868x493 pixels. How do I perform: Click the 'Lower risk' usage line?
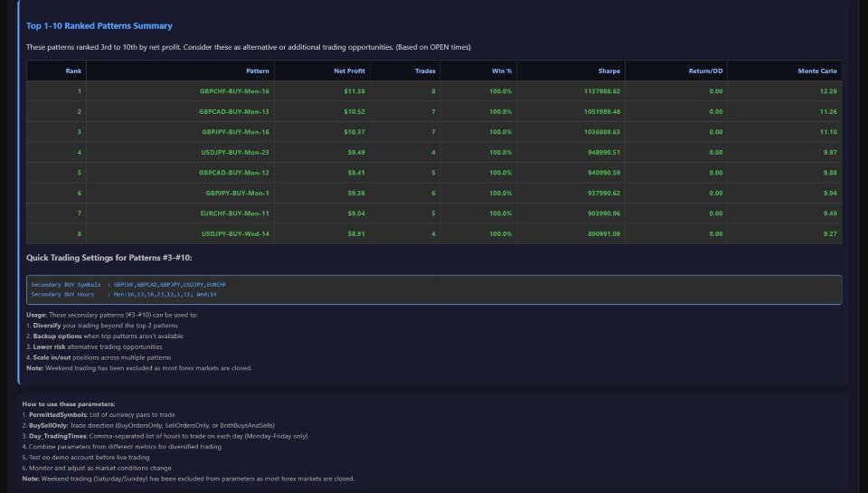(94, 346)
